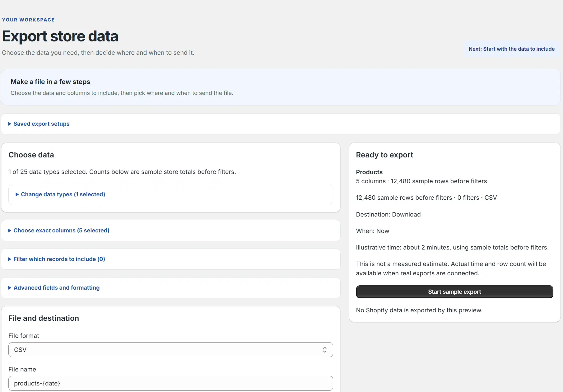Click the Choose the data you need subtitle
The width and height of the screenshot is (563, 392).
point(98,53)
